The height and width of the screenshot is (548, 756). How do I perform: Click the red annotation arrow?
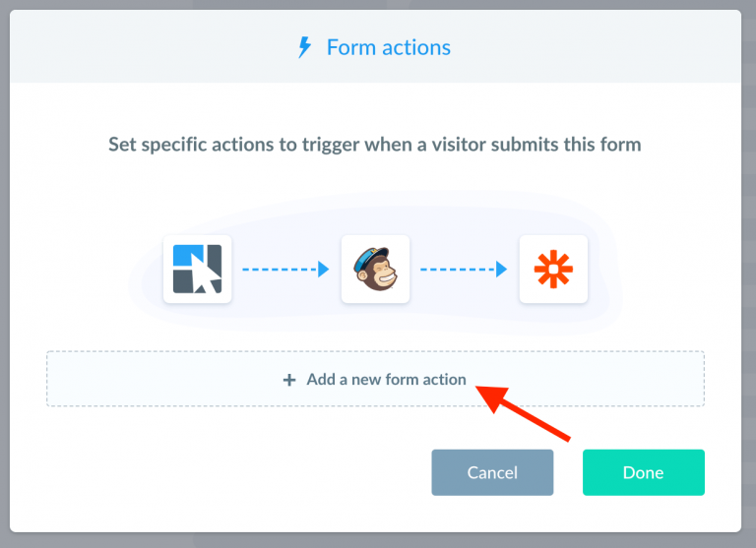point(523,412)
